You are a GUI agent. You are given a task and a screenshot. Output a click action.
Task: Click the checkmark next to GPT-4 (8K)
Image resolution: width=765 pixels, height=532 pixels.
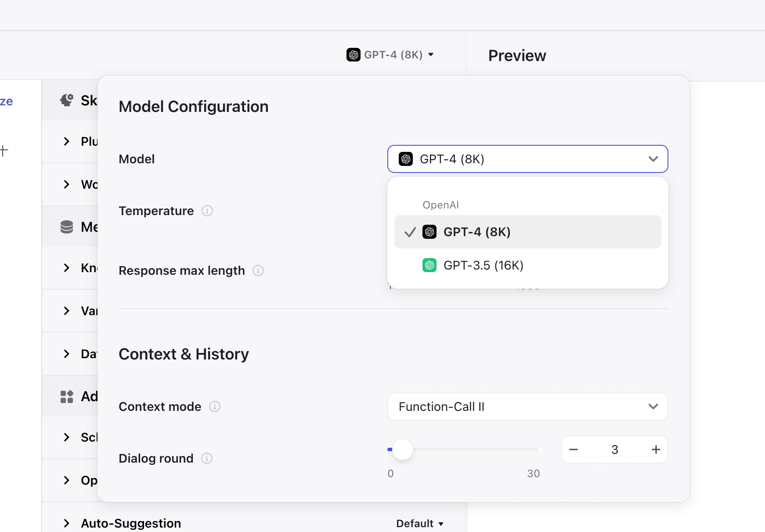(x=410, y=232)
